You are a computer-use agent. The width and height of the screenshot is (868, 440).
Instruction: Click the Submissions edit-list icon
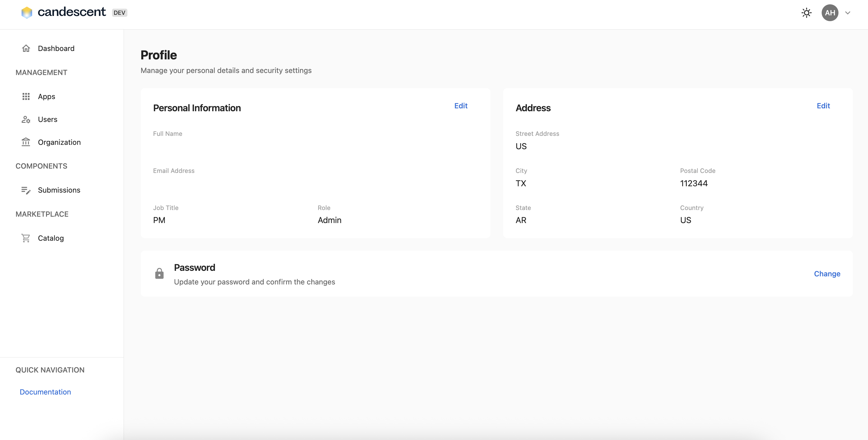(26, 190)
